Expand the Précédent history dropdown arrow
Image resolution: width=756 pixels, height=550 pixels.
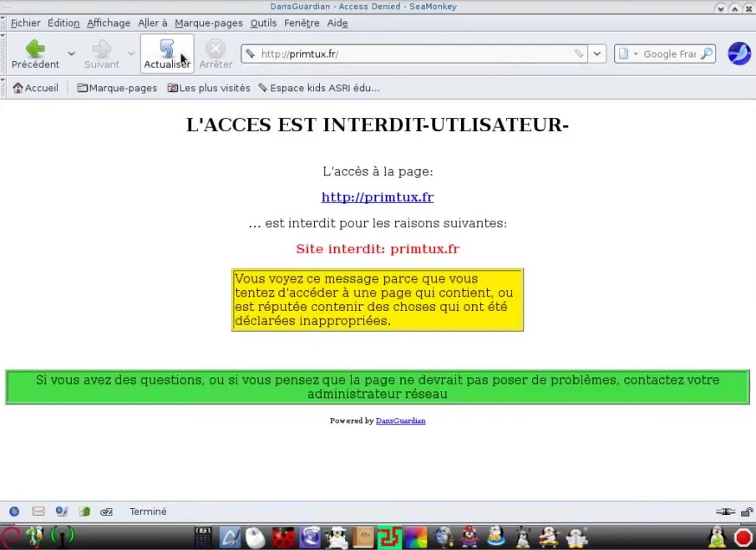(71, 53)
